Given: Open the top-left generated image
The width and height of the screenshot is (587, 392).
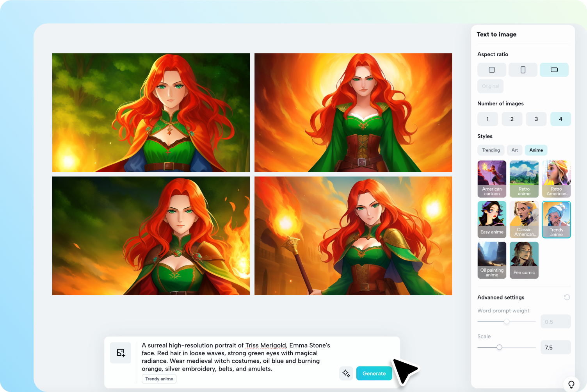Looking at the screenshot, I should coord(151,112).
